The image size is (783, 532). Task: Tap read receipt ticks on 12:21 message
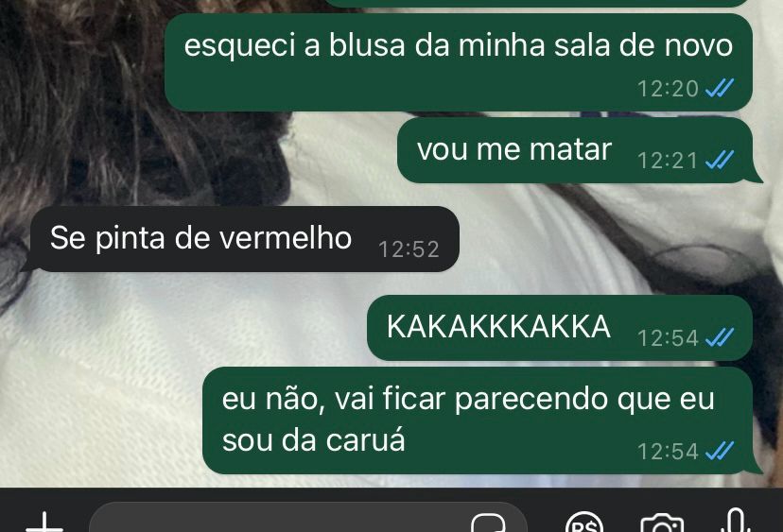[720, 161]
